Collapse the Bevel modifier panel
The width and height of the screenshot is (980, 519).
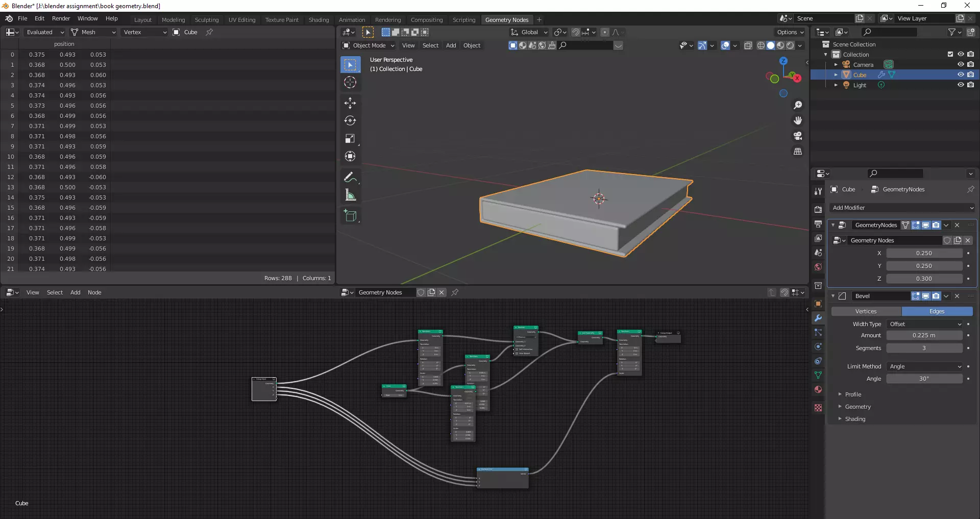(x=833, y=296)
